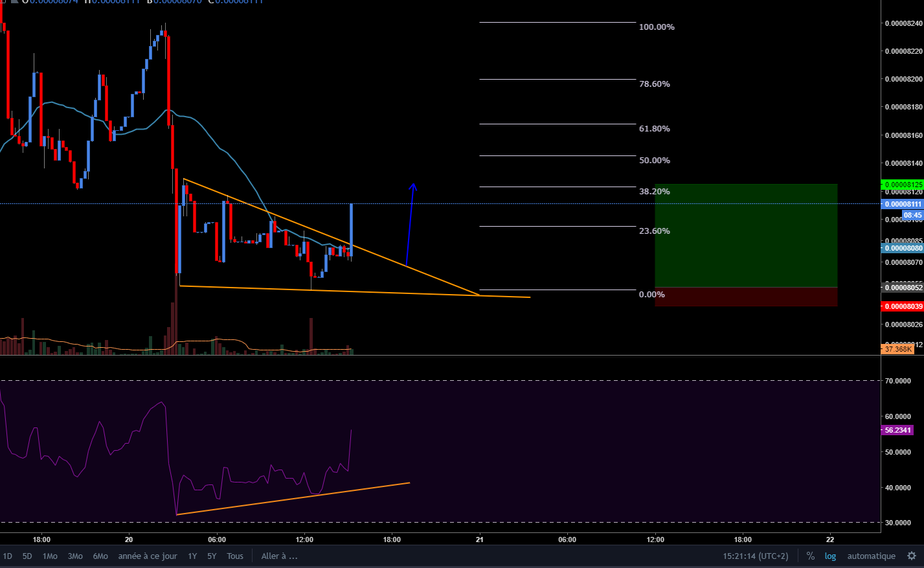Click the 30.0000 RSI axis label
The width and height of the screenshot is (924, 568).
coord(898,523)
